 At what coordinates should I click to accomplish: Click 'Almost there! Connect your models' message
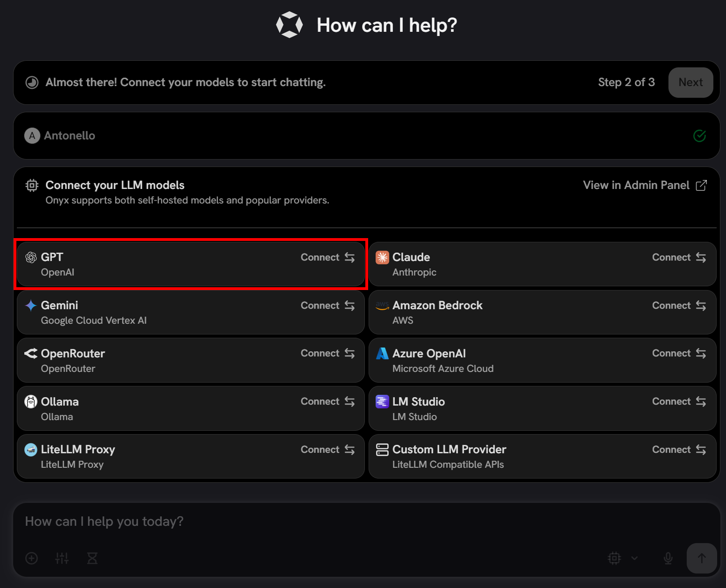(186, 82)
